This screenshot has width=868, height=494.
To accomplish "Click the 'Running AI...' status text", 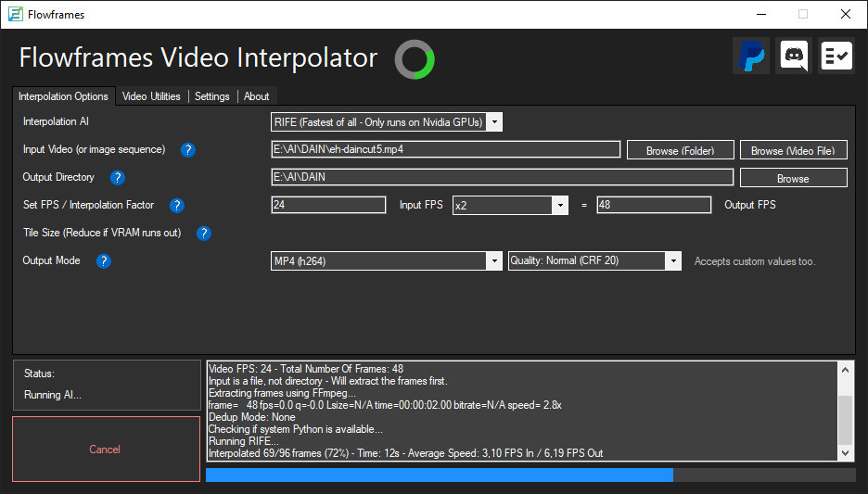I will pos(53,395).
